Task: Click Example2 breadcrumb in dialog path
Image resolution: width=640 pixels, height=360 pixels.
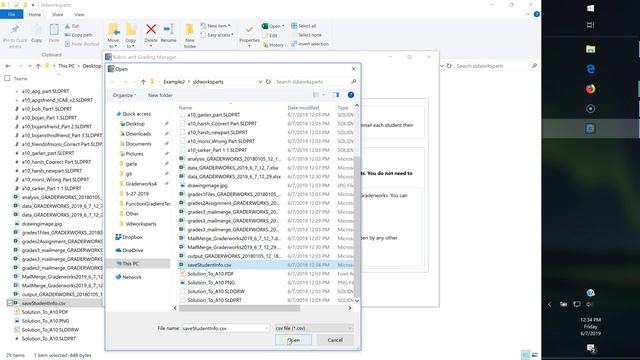Action: (x=174, y=82)
